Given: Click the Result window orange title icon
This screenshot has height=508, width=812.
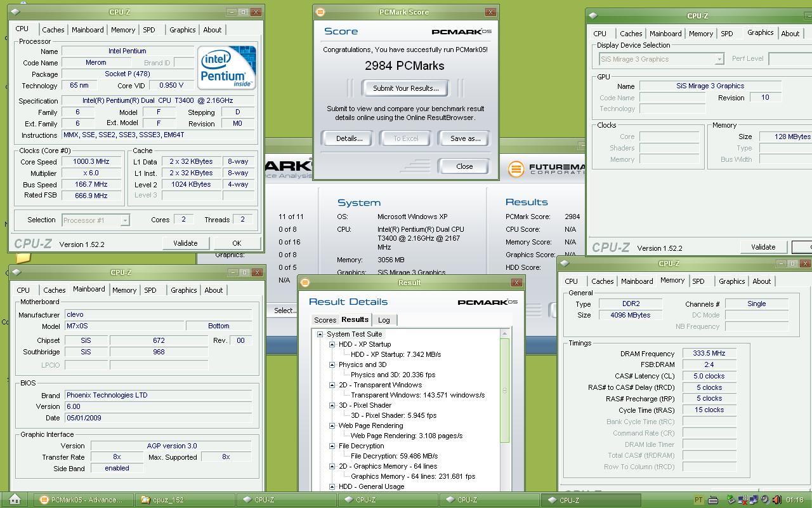Looking at the screenshot, I should [304, 283].
